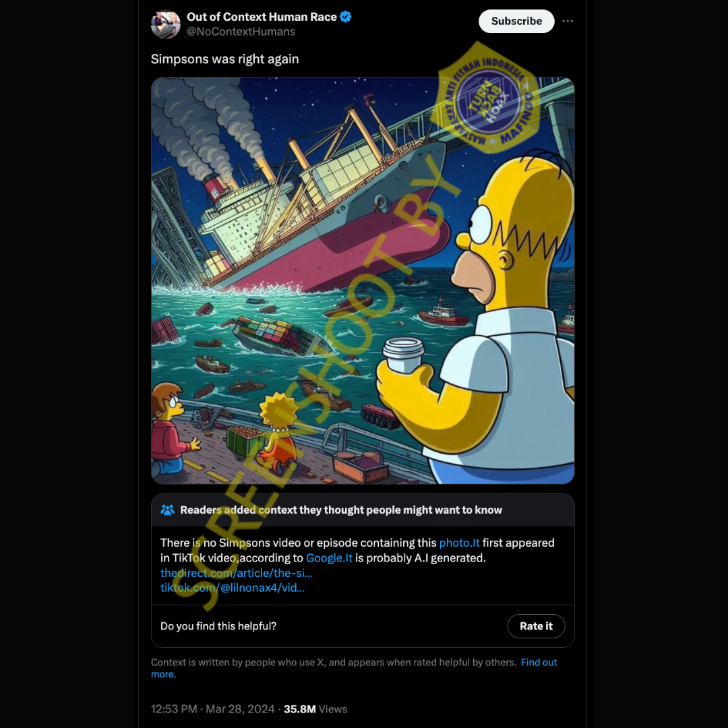Open the Simpsons ship image
Viewport: 728px width, 728px height.
(x=363, y=280)
